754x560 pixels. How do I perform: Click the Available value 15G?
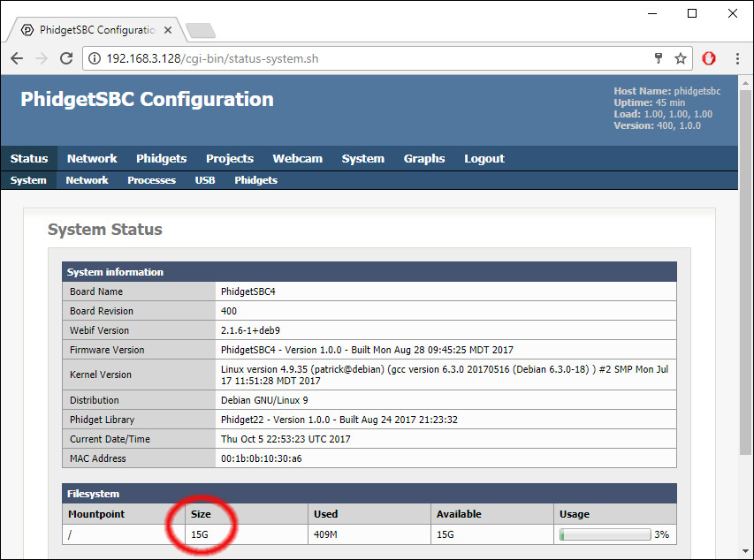coord(446,534)
